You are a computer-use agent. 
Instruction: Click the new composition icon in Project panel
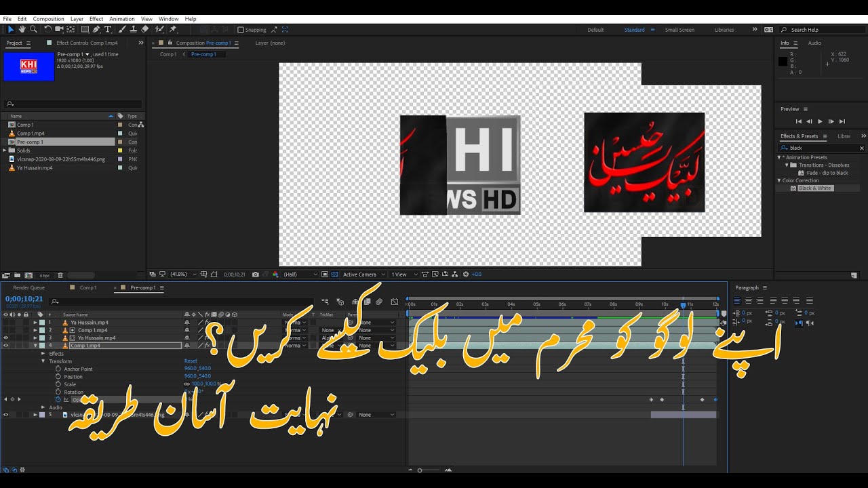tap(28, 275)
